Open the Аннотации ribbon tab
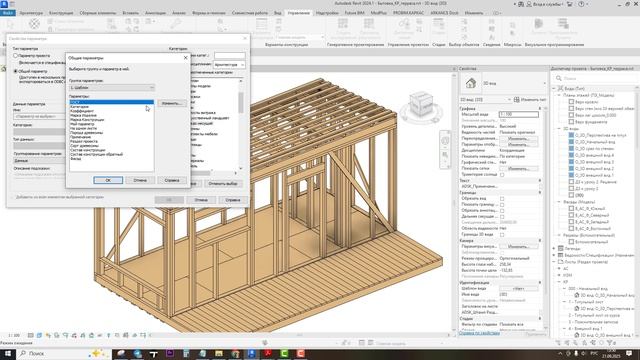The width and height of the screenshot is (640, 360). tap(155, 13)
